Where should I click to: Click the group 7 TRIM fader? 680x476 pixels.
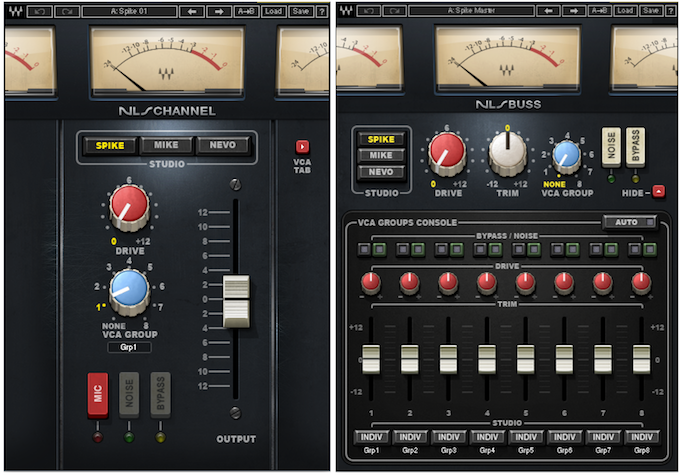click(x=602, y=359)
